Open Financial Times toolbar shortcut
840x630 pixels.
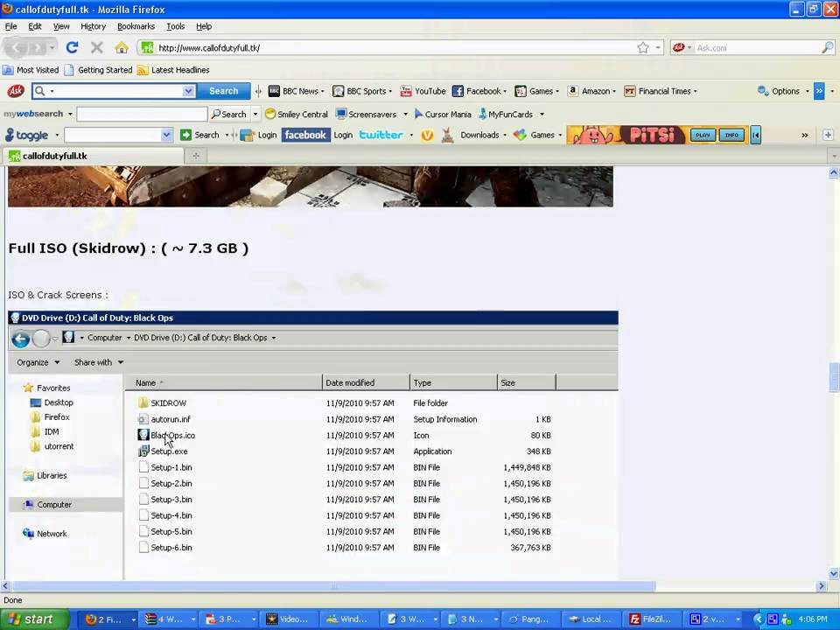(x=661, y=91)
